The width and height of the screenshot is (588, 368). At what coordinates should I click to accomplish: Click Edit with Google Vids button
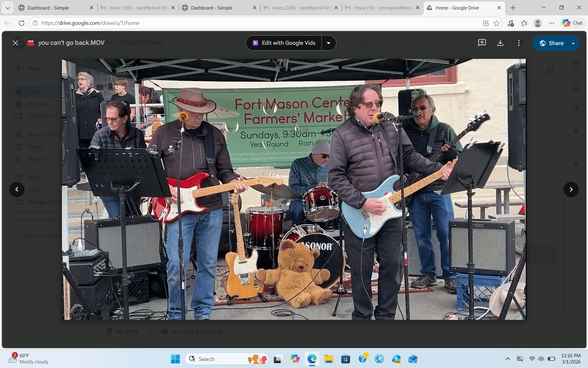pos(284,43)
